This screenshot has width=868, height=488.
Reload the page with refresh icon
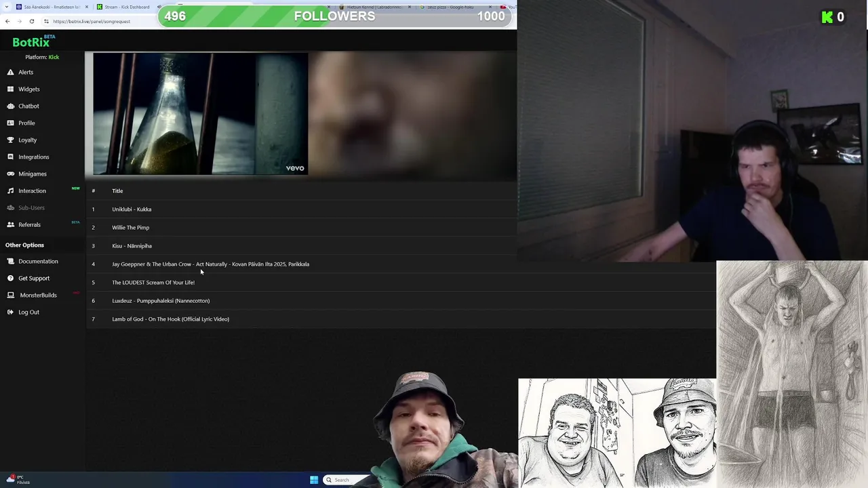tap(31, 21)
